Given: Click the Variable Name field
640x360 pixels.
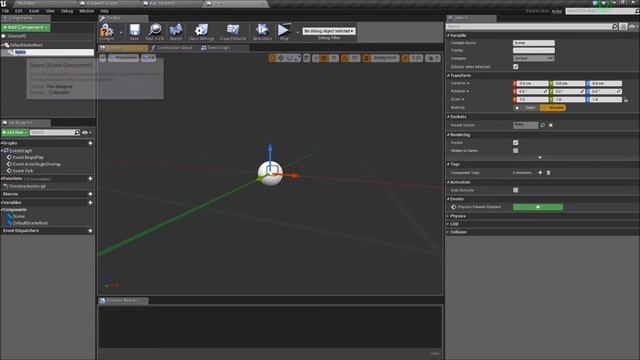Looking at the screenshot, I should click(533, 43).
